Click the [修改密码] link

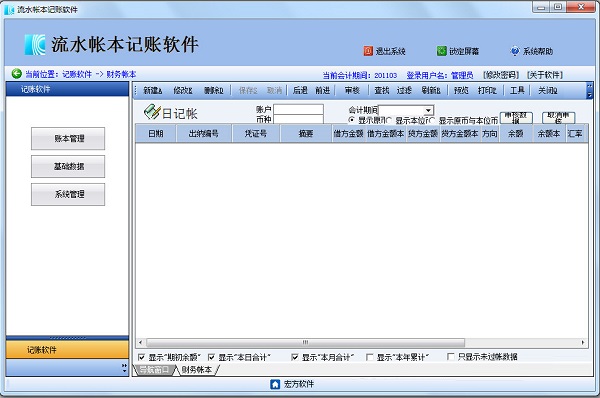click(501, 75)
